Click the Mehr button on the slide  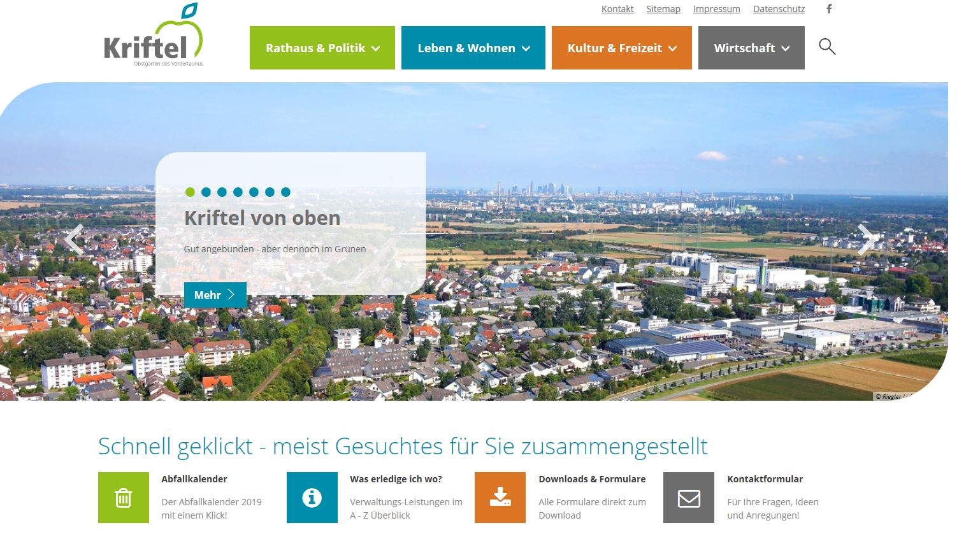click(215, 294)
